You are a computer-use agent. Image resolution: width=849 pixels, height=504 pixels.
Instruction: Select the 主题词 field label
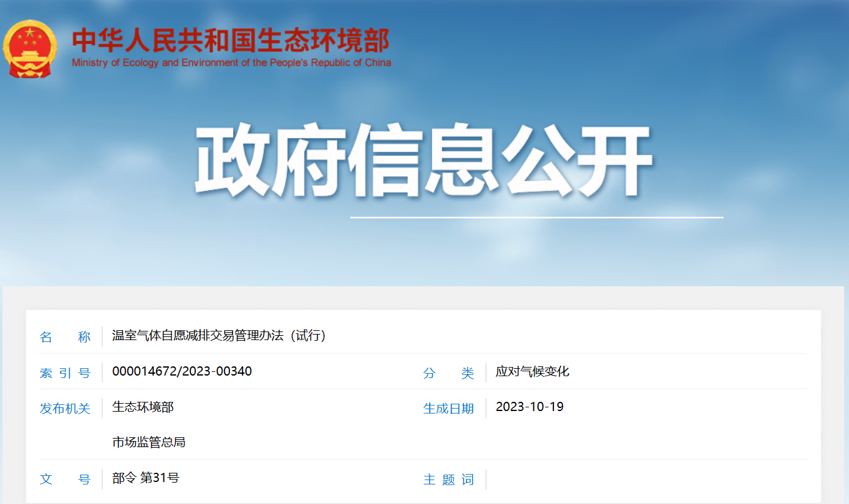449,479
